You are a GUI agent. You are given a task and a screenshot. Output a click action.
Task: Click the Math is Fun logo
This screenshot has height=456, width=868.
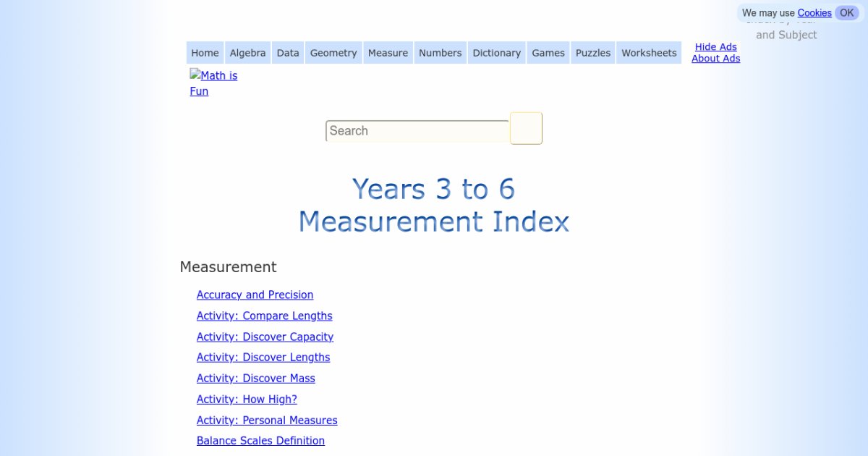point(213,83)
